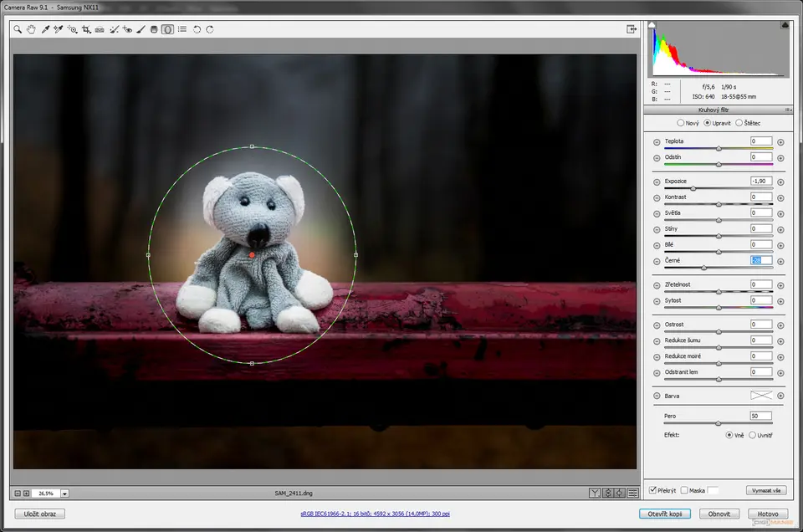This screenshot has height=532, width=803.
Task: Open the Kruhový filtr panel menu
Action: 788,110
